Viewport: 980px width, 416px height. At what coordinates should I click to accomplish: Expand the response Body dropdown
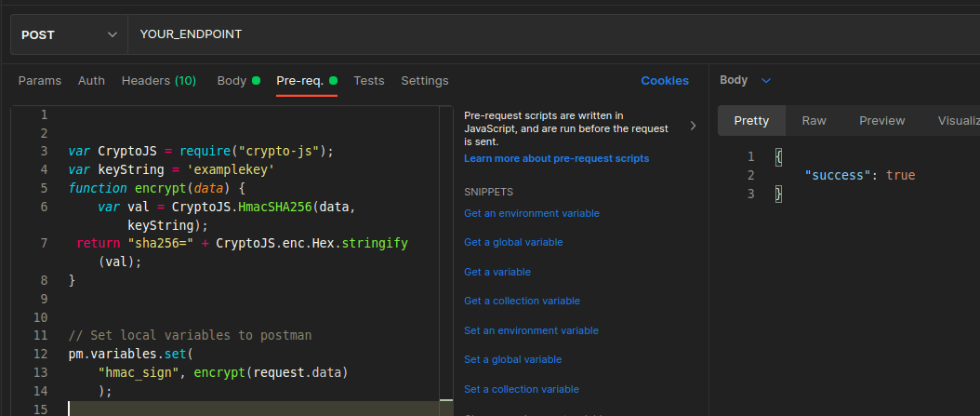pyautogui.click(x=746, y=80)
